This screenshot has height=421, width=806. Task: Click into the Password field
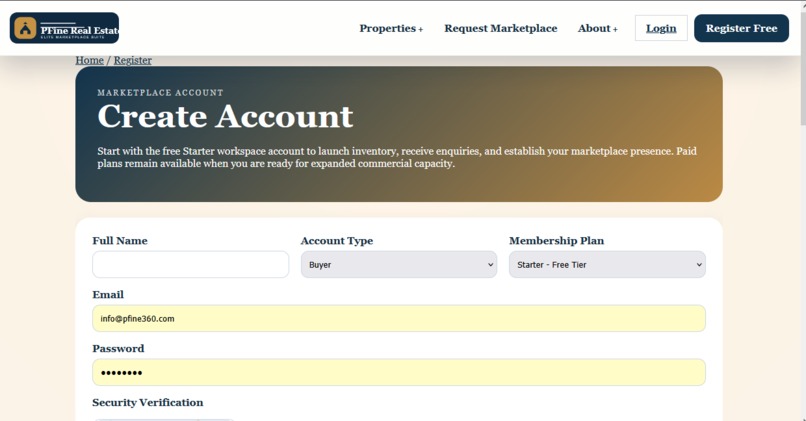(399, 372)
